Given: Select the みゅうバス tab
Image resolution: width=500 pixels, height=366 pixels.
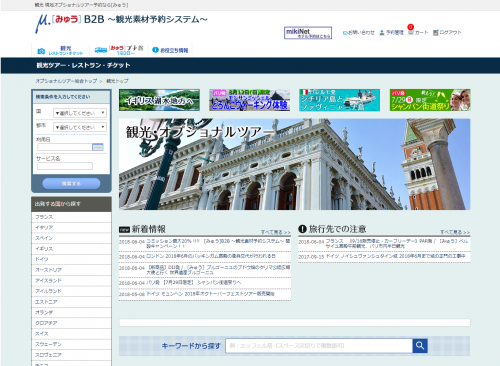Looking at the screenshot, I should 119,50.
